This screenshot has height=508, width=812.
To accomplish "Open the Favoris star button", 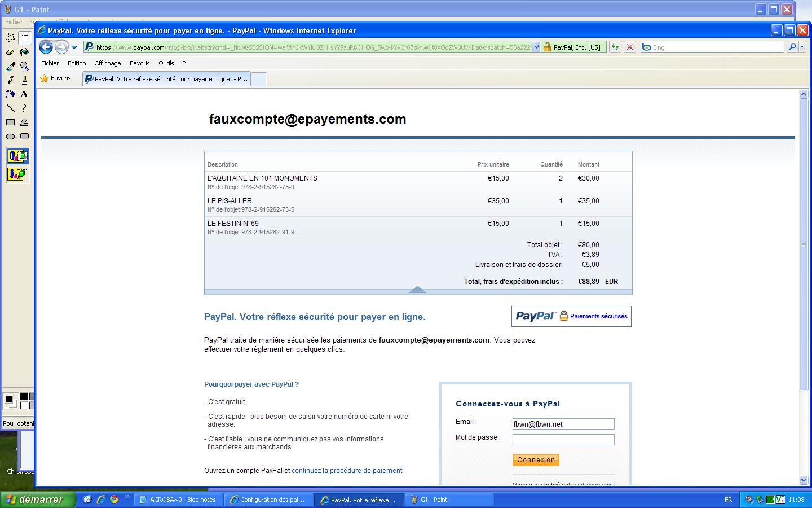I will pyautogui.click(x=55, y=78).
